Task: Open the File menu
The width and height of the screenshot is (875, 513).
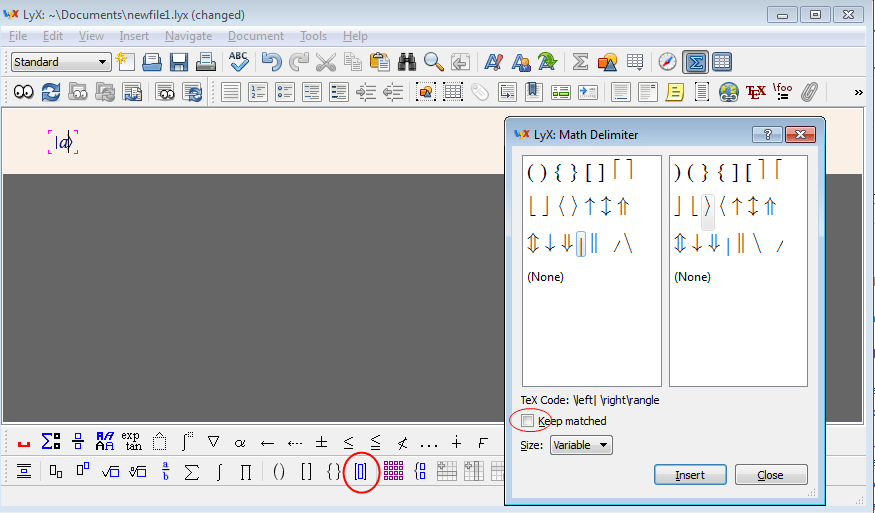Action: click(x=18, y=36)
